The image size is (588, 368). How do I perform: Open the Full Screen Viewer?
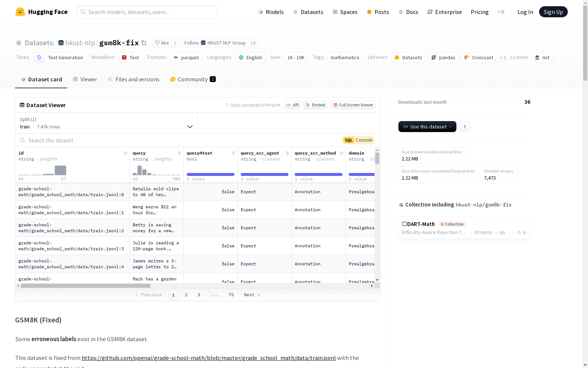pyautogui.click(x=353, y=105)
